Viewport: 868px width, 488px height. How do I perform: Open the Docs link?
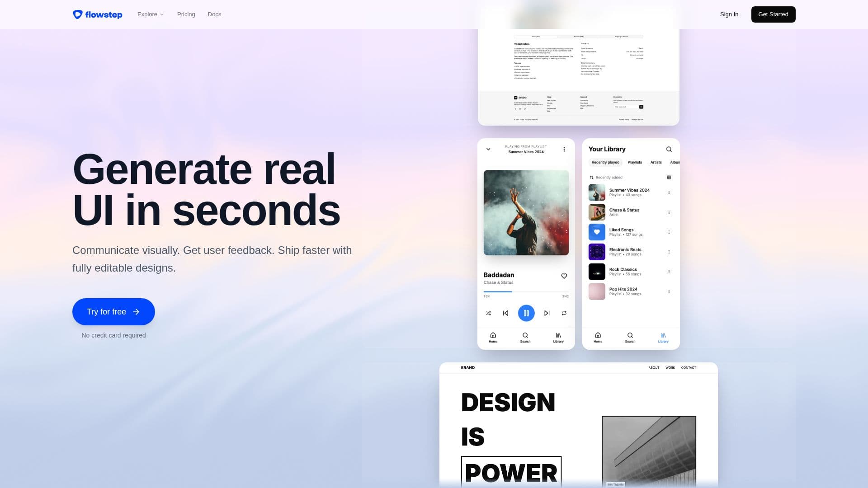point(214,14)
